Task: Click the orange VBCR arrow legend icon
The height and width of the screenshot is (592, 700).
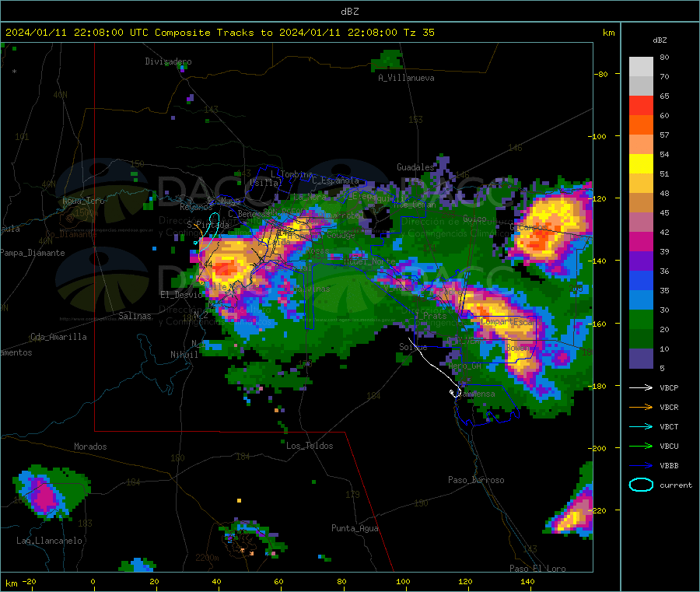Action: [641, 407]
